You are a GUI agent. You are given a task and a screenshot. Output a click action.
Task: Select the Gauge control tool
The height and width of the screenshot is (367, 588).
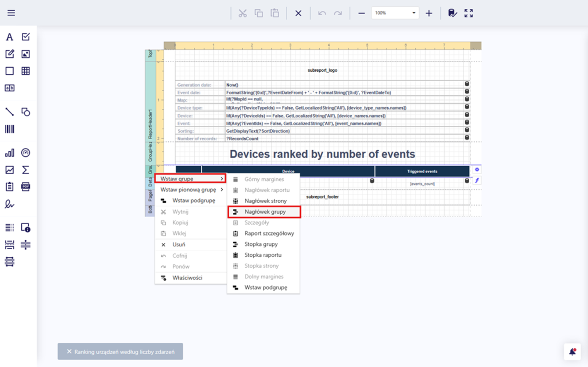click(x=26, y=153)
